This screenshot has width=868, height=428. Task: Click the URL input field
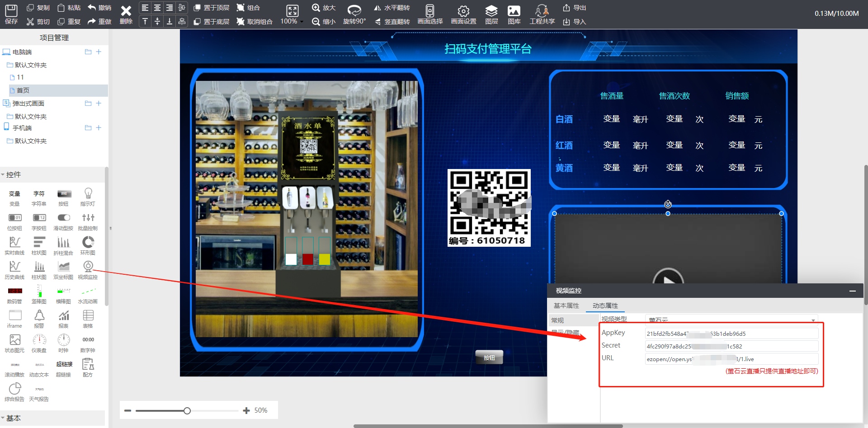pos(731,359)
